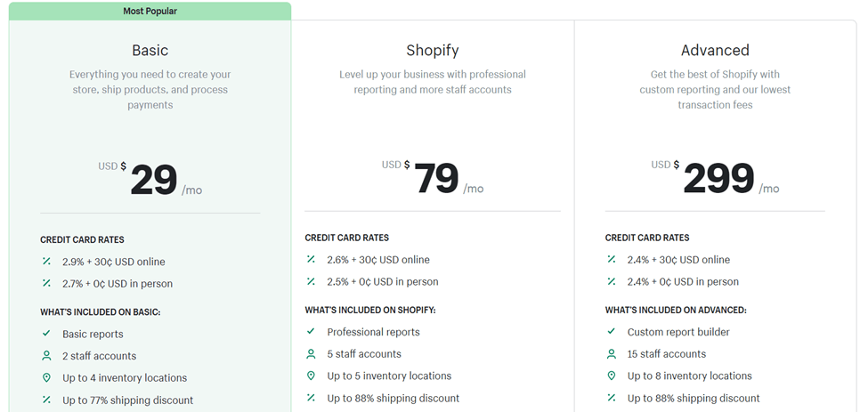Click '2 staff accounts' text

coord(99,356)
